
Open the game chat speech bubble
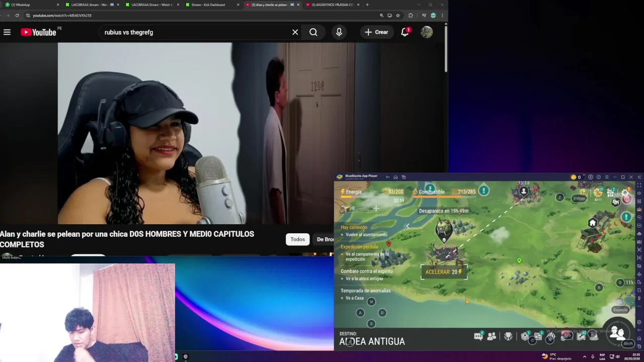click(478, 336)
